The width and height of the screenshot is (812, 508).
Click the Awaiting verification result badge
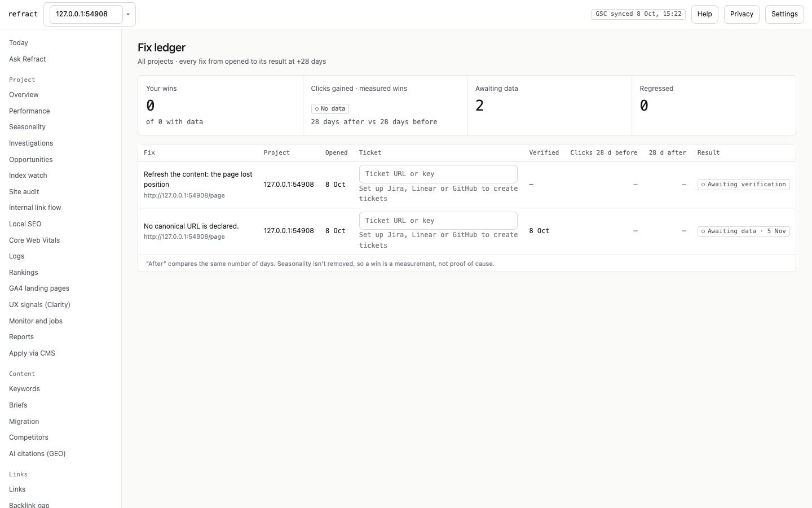click(x=743, y=185)
